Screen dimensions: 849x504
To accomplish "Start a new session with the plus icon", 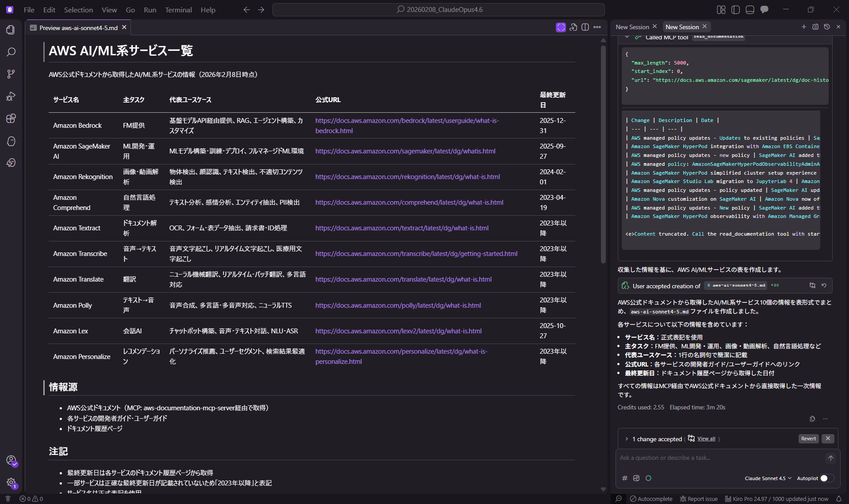I will [x=804, y=27].
